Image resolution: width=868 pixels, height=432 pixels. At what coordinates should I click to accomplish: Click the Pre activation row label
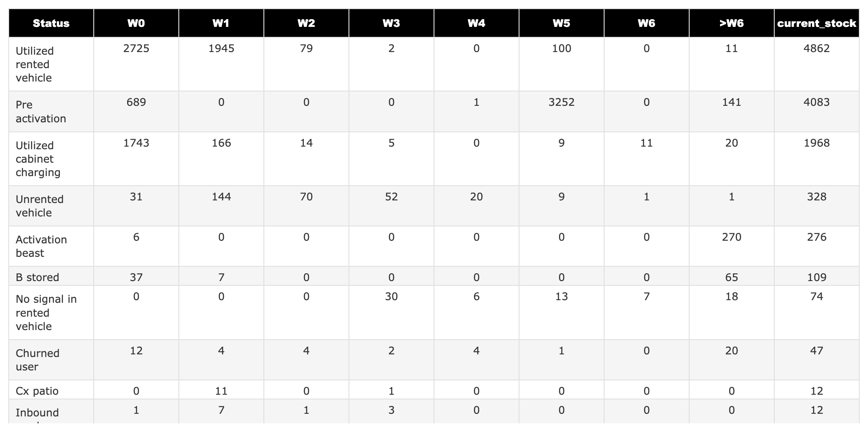41,111
